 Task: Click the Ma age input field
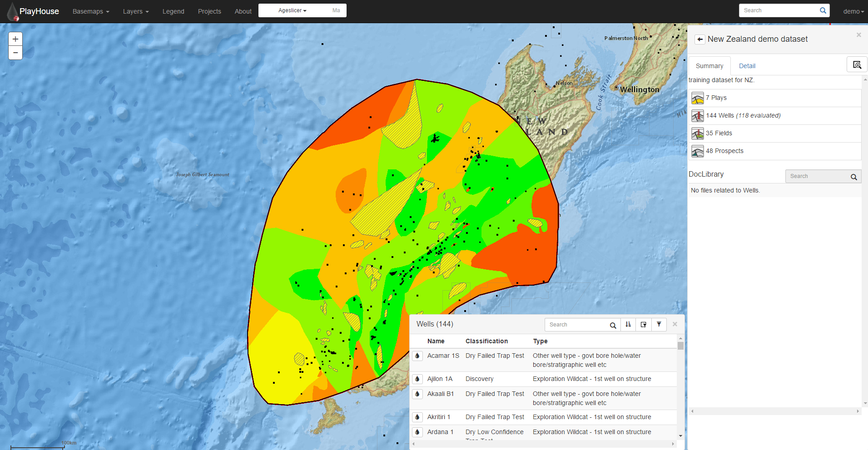tap(336, 10)
